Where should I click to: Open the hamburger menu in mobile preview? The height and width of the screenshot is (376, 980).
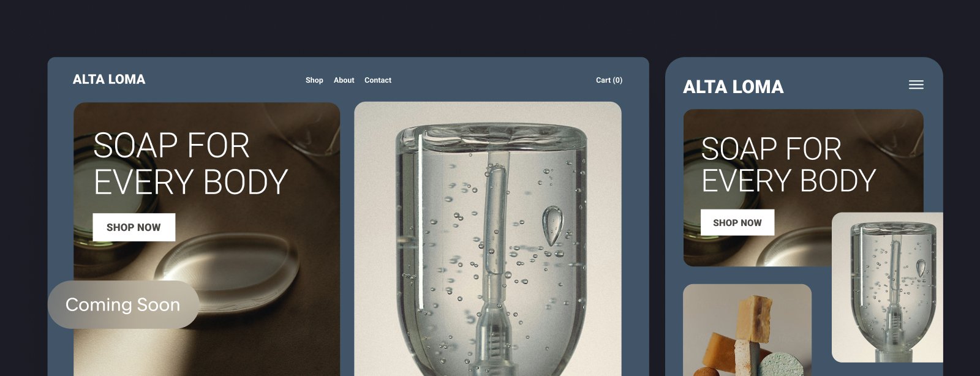(x=916, y=85)
